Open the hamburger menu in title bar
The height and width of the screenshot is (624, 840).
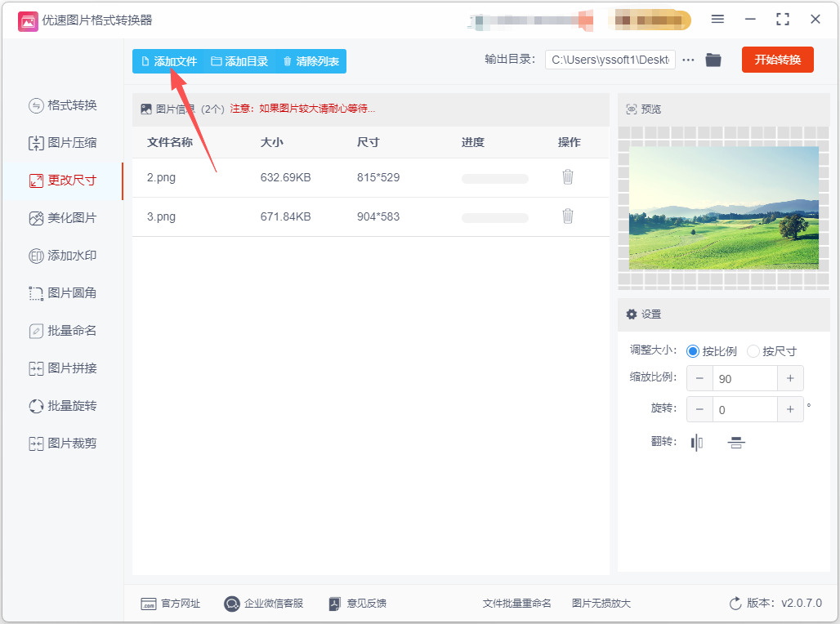point(717,20)
